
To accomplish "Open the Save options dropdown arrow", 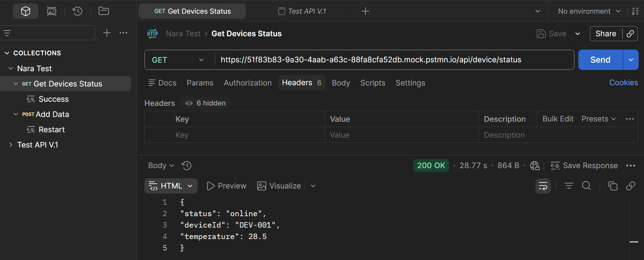I will pos(578,34).
